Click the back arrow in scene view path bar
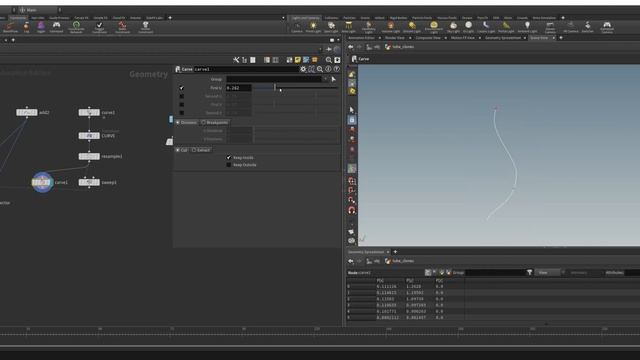The image size is (640, 360). 351,47
